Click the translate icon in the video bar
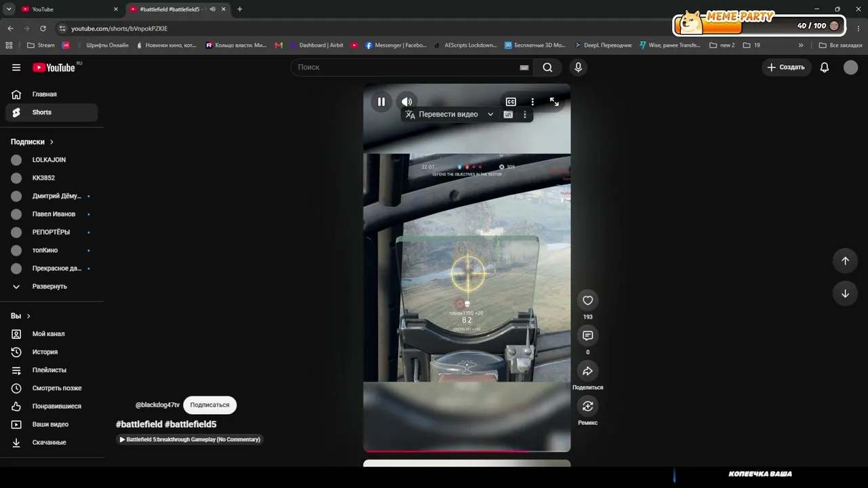This screenshot has width=868, height=488. point(410,115)
